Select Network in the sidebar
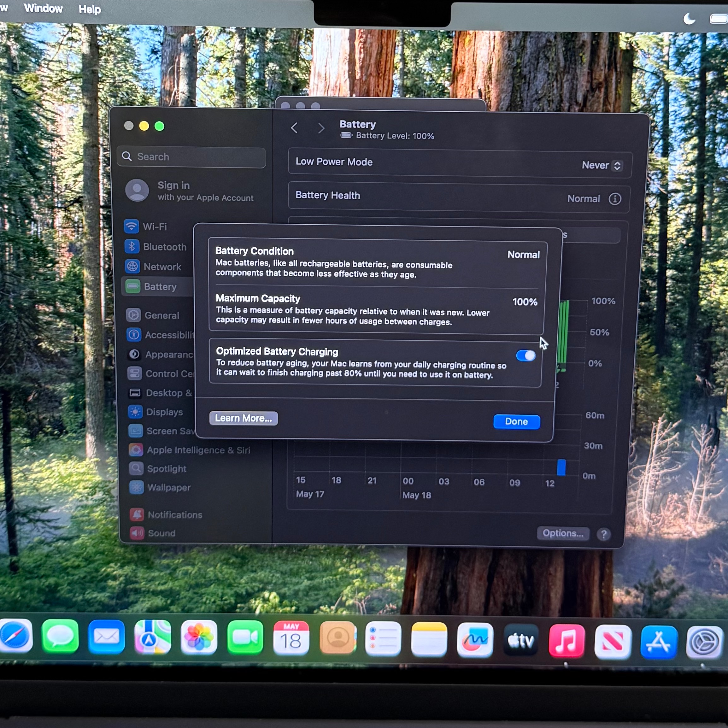The image size is (728, 728). click(x=153, y=267)
